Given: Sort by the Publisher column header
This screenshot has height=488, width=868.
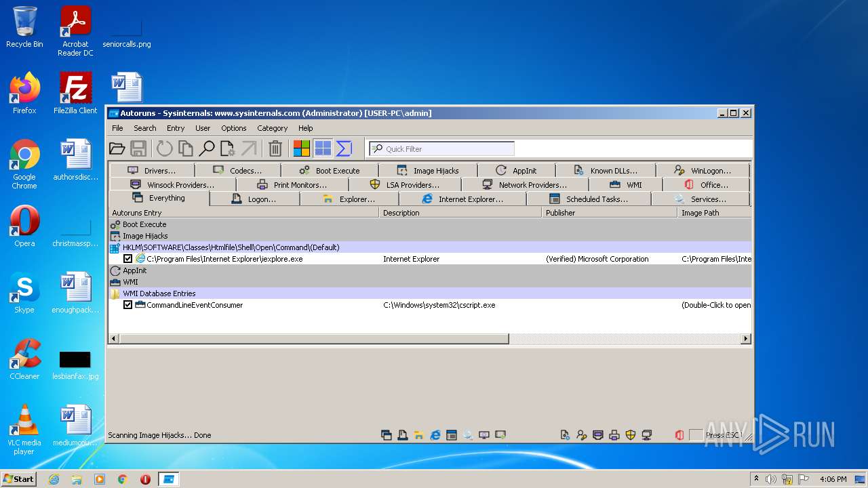Looking at the screenshot, I should point(610,213).
